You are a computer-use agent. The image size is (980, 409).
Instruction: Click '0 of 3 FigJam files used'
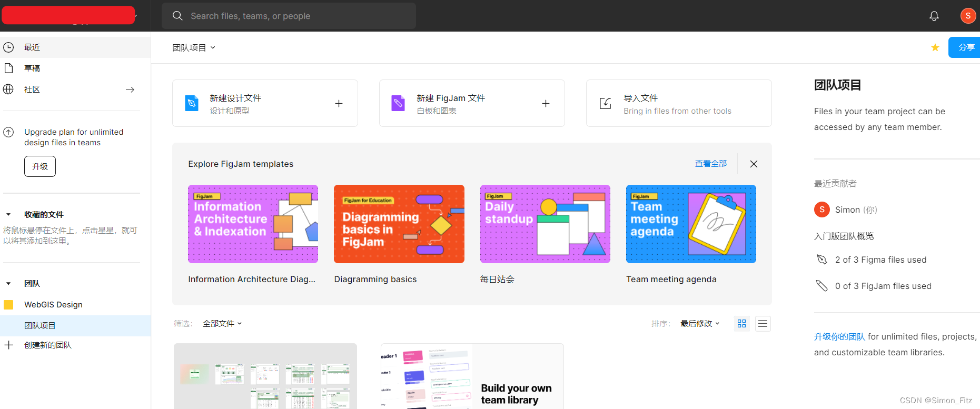click(x=883, y=286)
